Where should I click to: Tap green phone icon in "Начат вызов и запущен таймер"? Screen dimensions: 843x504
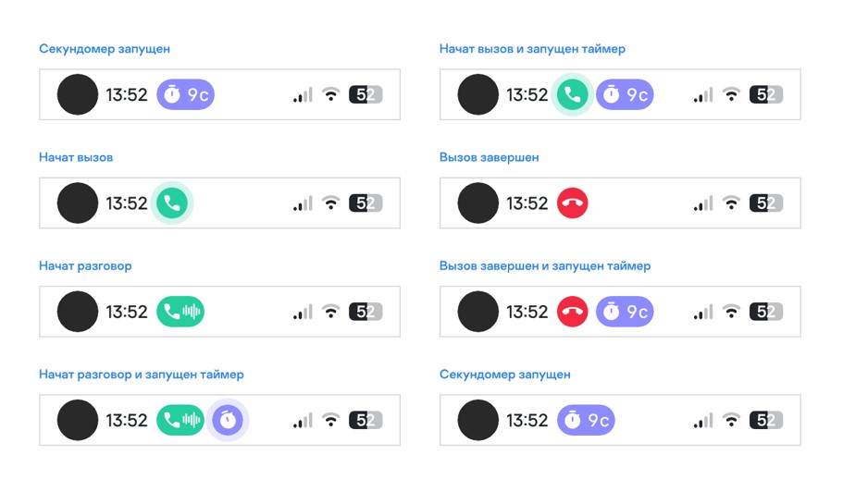coord(573,94)
